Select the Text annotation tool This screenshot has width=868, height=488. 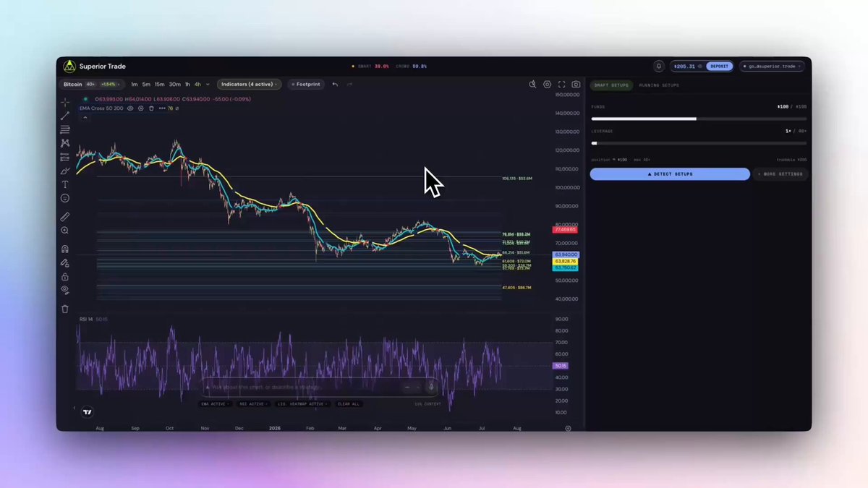point(65,184)
